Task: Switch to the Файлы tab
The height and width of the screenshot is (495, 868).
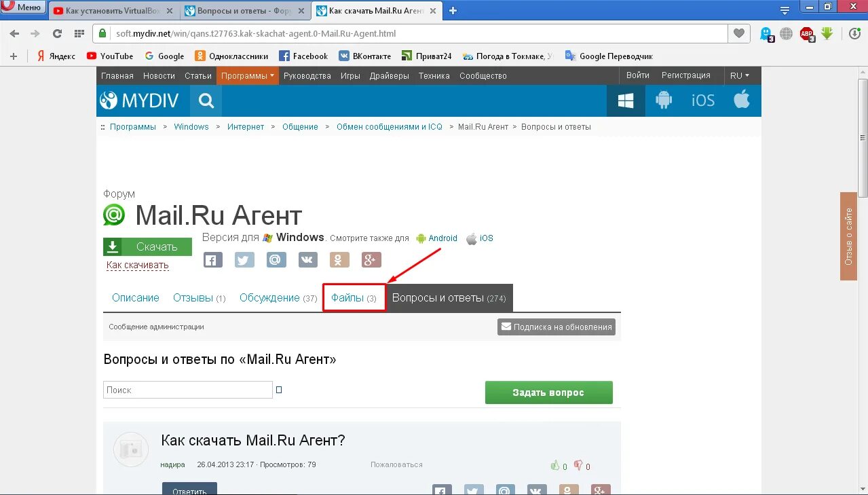Action: pos(354,298)
